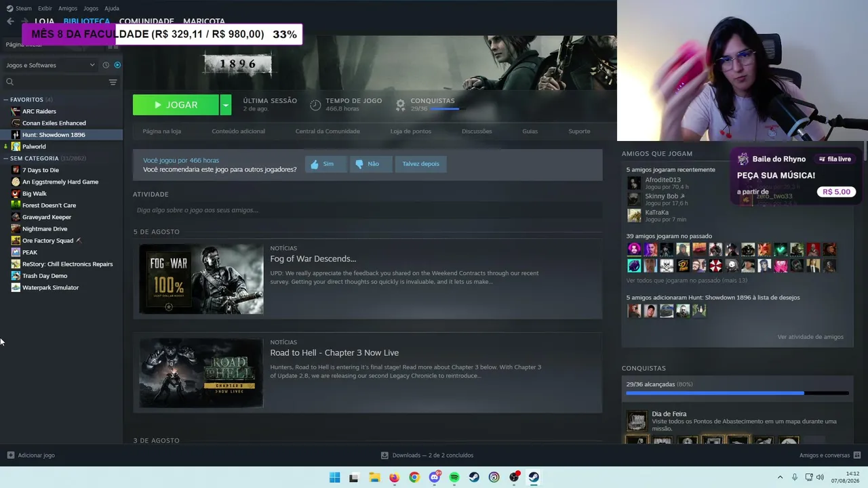The height and width of the screenshot is (488, 868).
Task: Open the Exibir menu
Action: (45, 8)
